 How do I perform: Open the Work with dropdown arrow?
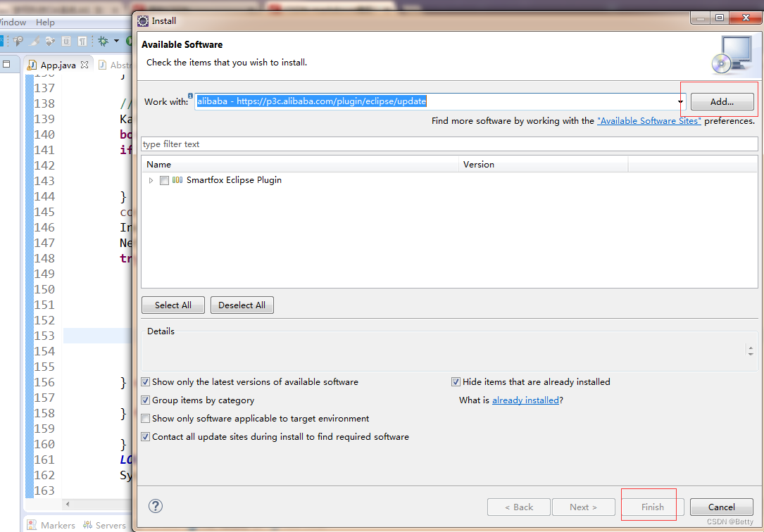(680, 102)
